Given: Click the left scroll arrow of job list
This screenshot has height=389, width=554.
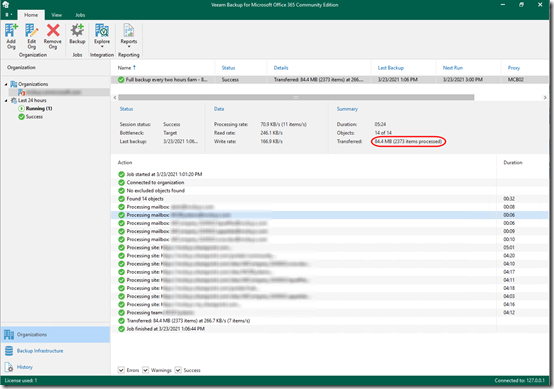Looking at the screenshot, I should (x=114, y=97).
